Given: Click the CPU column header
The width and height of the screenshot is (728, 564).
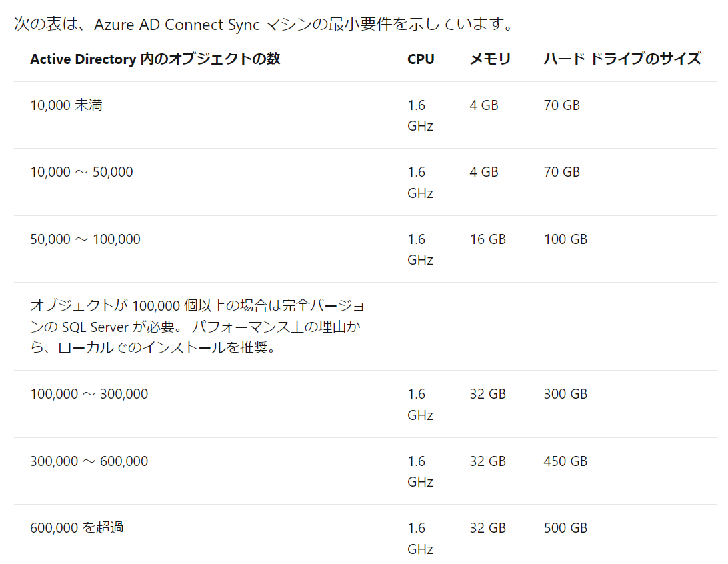Looking at the screenshot, I should [421, 59].
